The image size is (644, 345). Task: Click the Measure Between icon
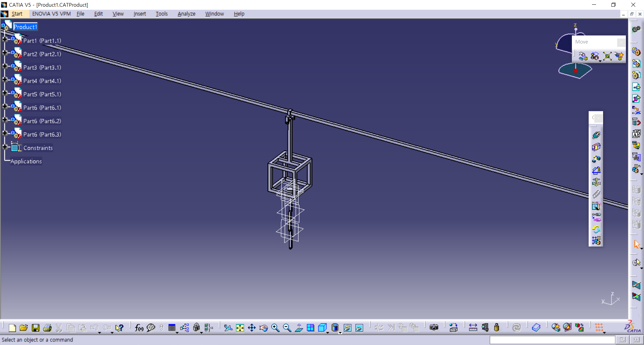(473, 328)
